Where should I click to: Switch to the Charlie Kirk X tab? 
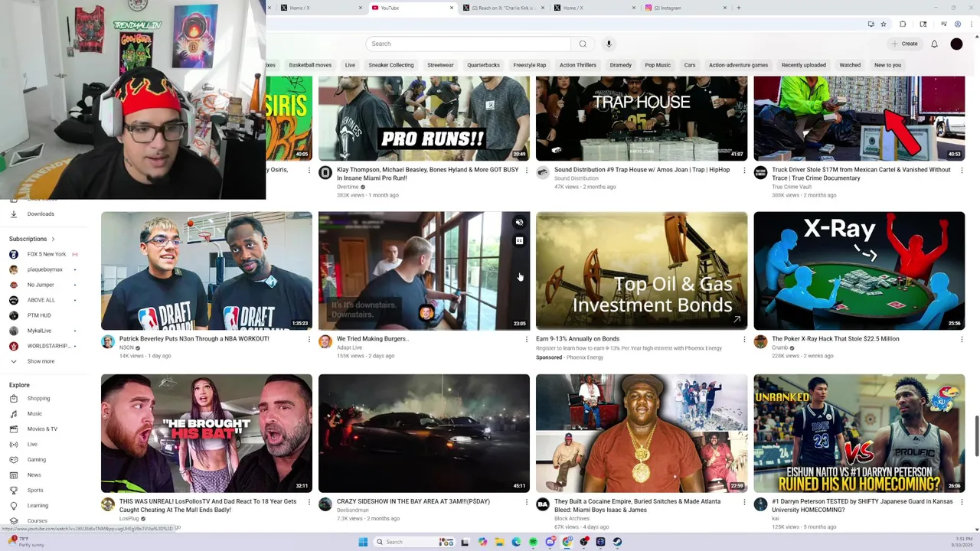[x=503, y=8]
